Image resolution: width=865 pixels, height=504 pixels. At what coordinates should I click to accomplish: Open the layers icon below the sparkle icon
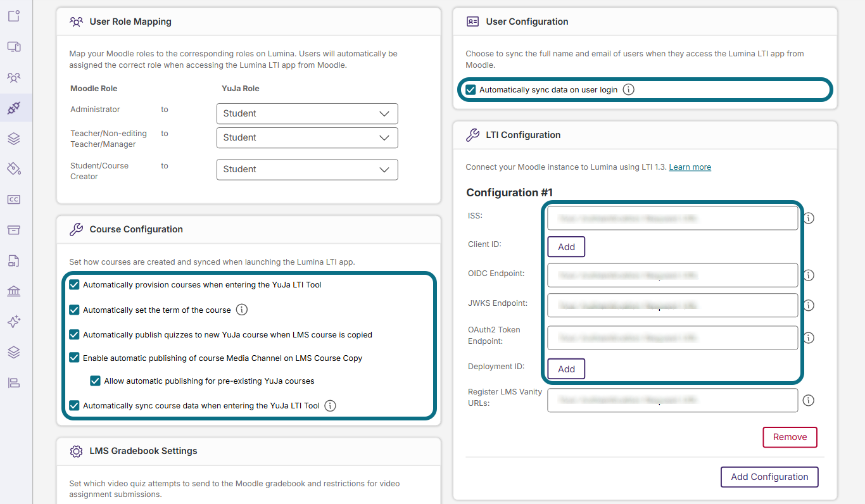pyautogui.click(x=14, y=352)
